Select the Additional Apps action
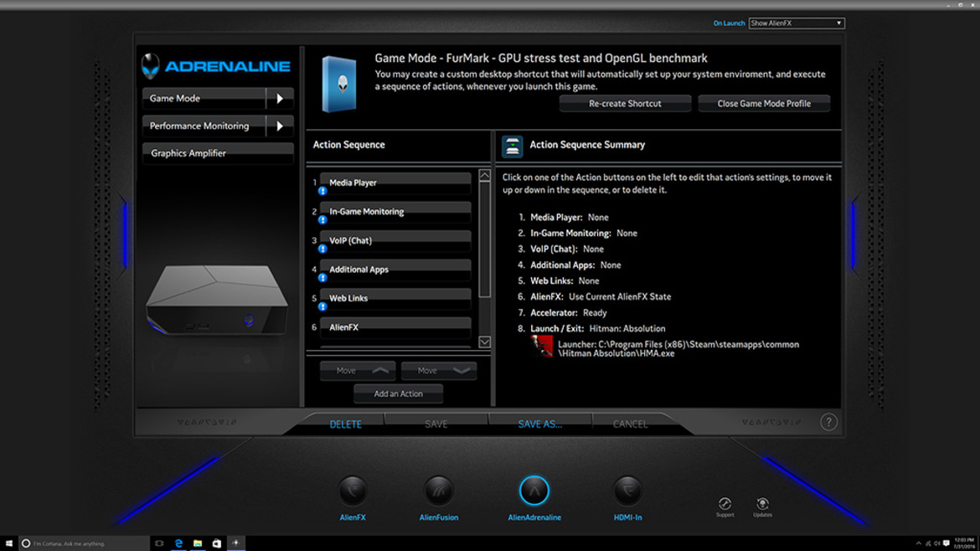This screenshot has height=551, width=980. pyautogui.click(x=395, y=270)
